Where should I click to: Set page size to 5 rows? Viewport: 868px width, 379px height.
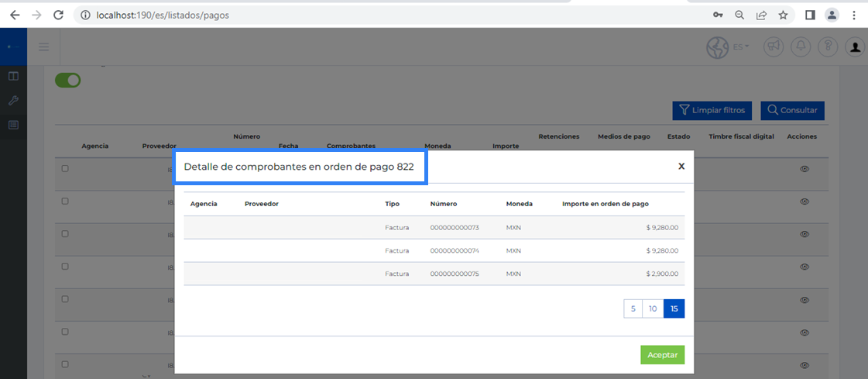tap(633, 308)
